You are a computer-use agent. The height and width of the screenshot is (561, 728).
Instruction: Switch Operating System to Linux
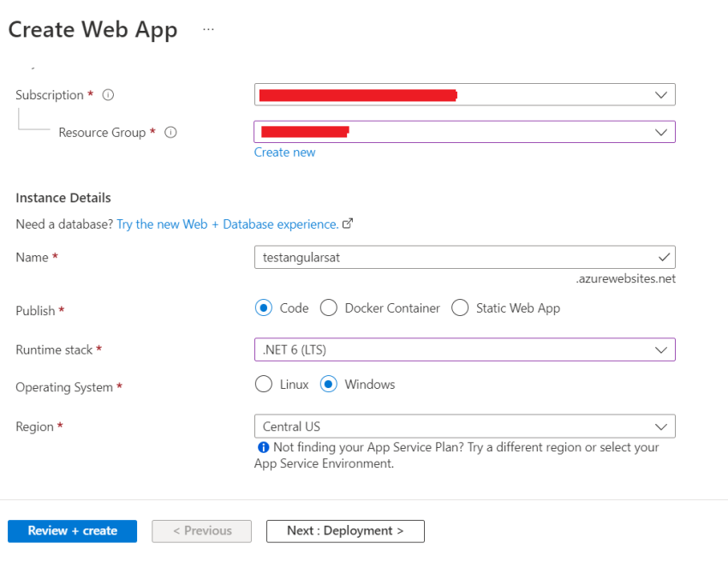click(263, 384)
